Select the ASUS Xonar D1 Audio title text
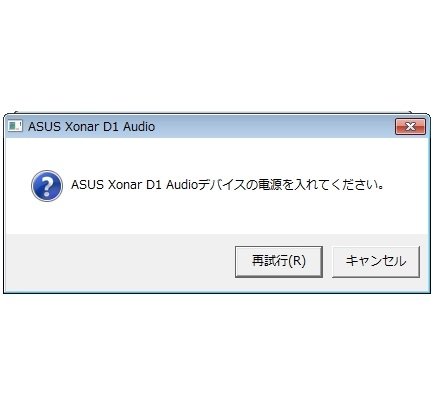The width and height of the screenshot is (433, 402). 91,127
